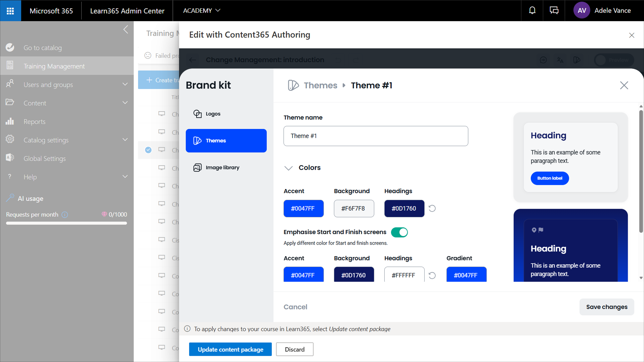Pick the Accent color swatch #0047FF
The width and height of the screenshot is (644, 362).
[303, 209]
